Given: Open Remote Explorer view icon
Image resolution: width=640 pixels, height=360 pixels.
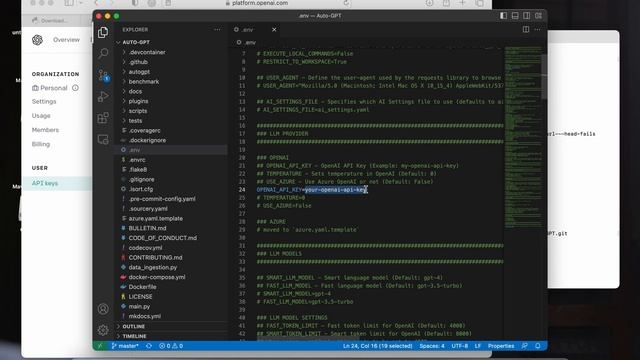Looking at the screenshot, I should 103,139.
